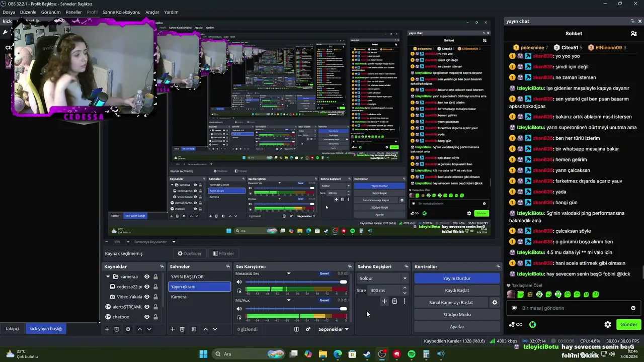Toggle lock on chatbox source

click(155, 317)
